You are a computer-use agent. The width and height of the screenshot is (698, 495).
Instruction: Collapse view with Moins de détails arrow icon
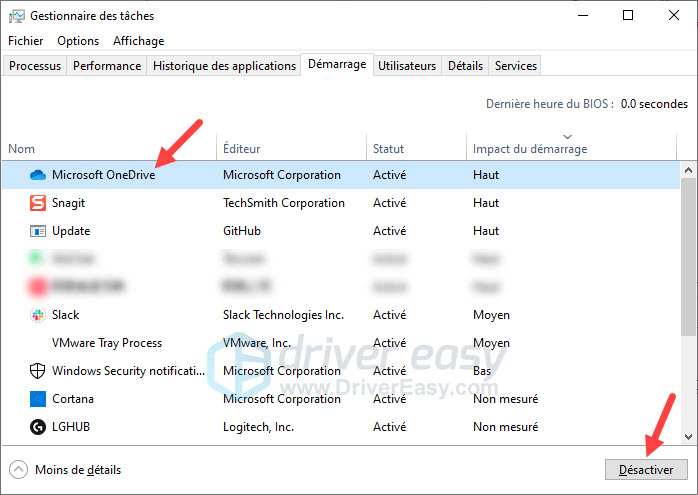pyautogui.click(x=18, y=470)
